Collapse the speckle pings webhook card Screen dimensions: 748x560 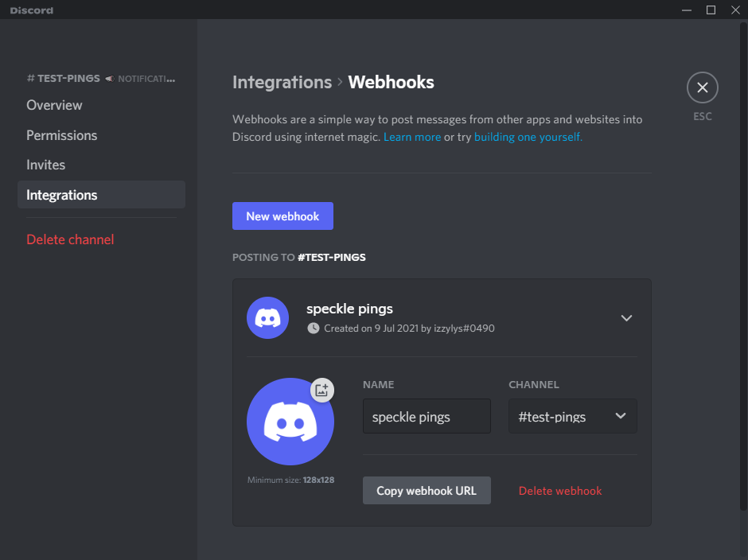point(626,317)
